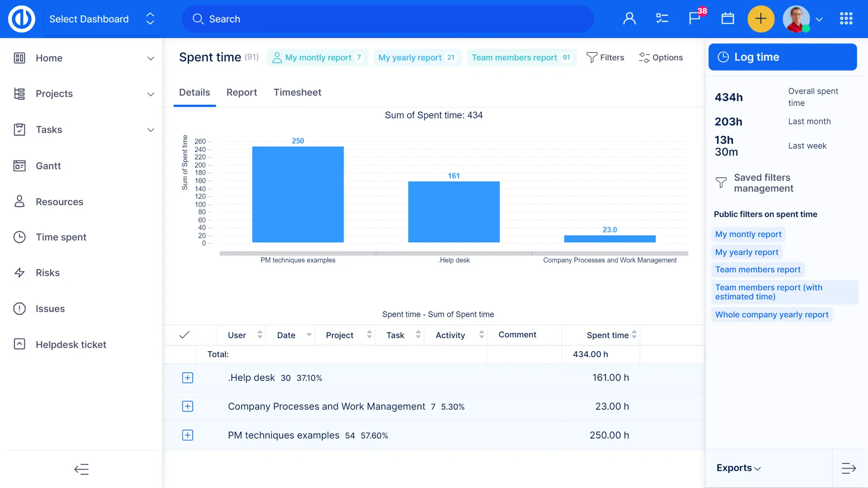
Task: Open the calendar icon in top bar
Action: 727,19
